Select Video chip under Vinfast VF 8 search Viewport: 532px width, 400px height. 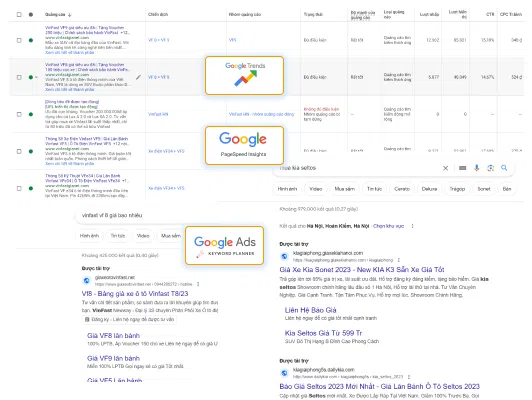pos(143,236)
